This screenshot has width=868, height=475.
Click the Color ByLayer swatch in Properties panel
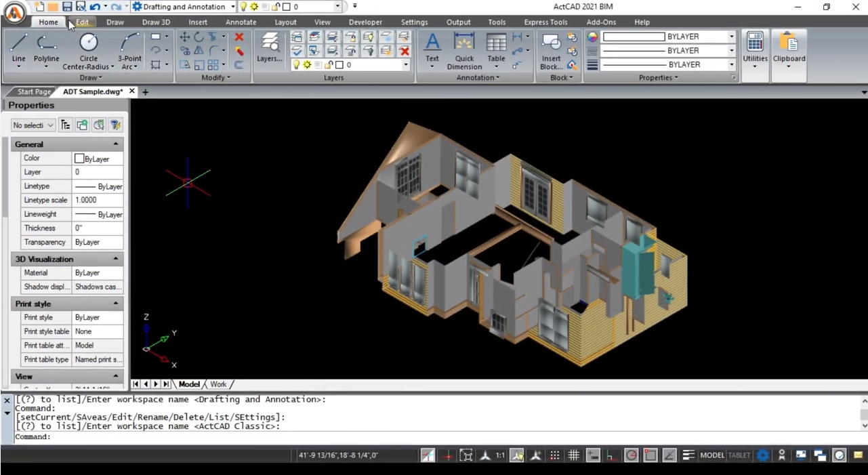click(x=79, y=158)
